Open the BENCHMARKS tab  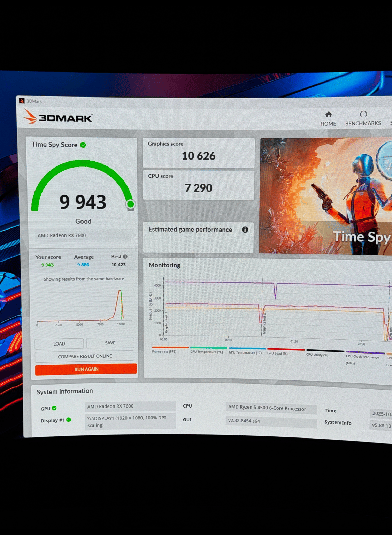click(x=363, y=119)
